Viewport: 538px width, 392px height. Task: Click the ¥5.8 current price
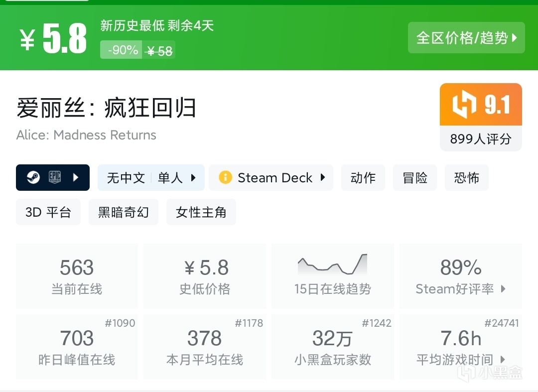click(53, 38)
